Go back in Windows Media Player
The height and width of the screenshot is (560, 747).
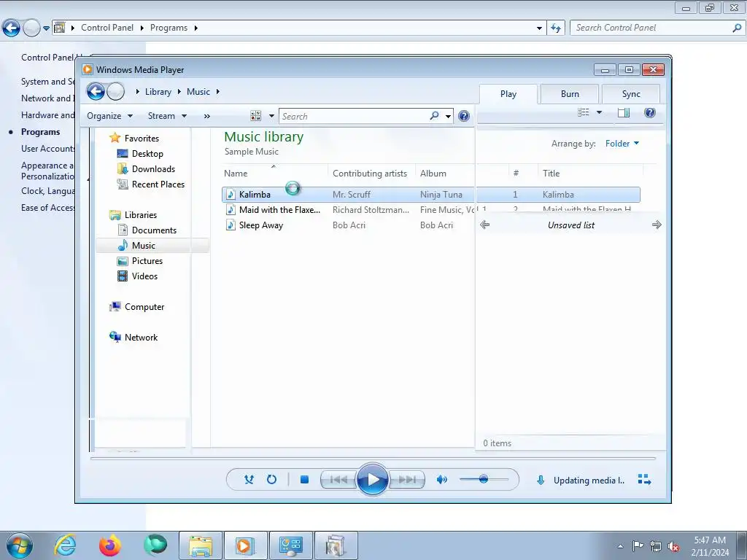[x=96, y=91]
